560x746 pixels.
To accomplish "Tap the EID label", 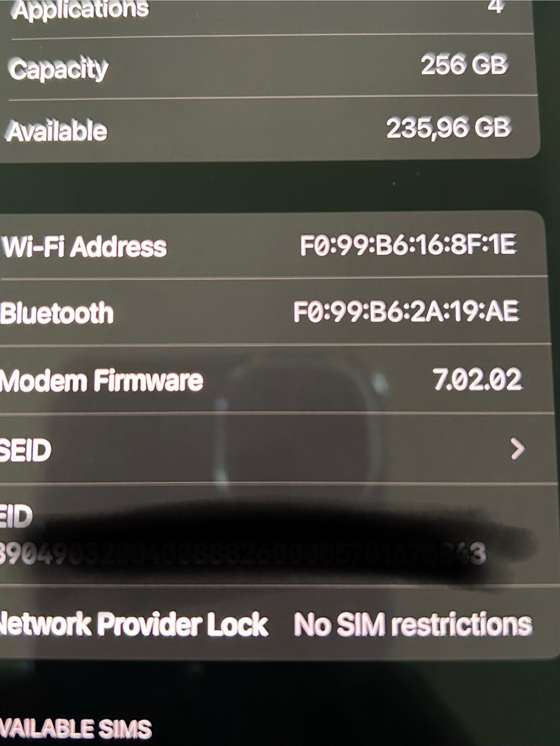I will (x=16, y=517).
